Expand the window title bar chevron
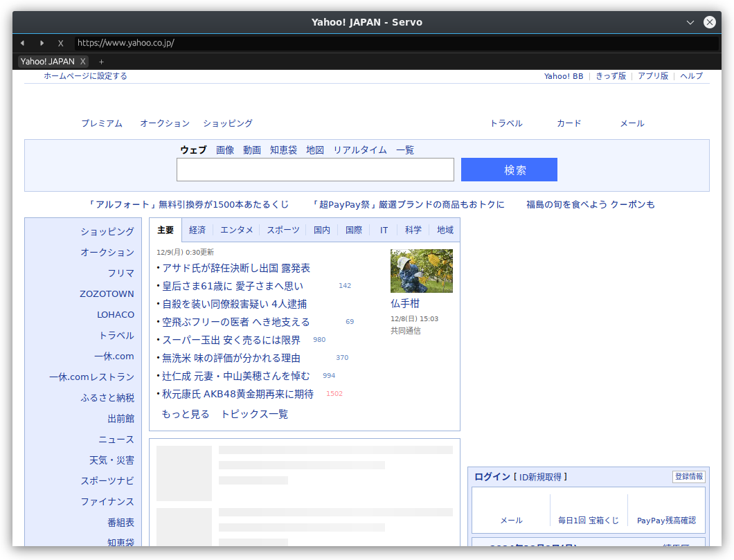Screen dimensions: 734x560 [690, 22]
